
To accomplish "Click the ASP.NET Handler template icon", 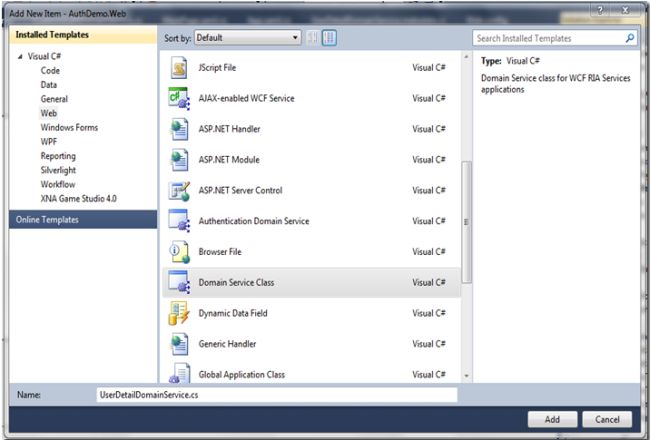I will click(x=179, y=129).
